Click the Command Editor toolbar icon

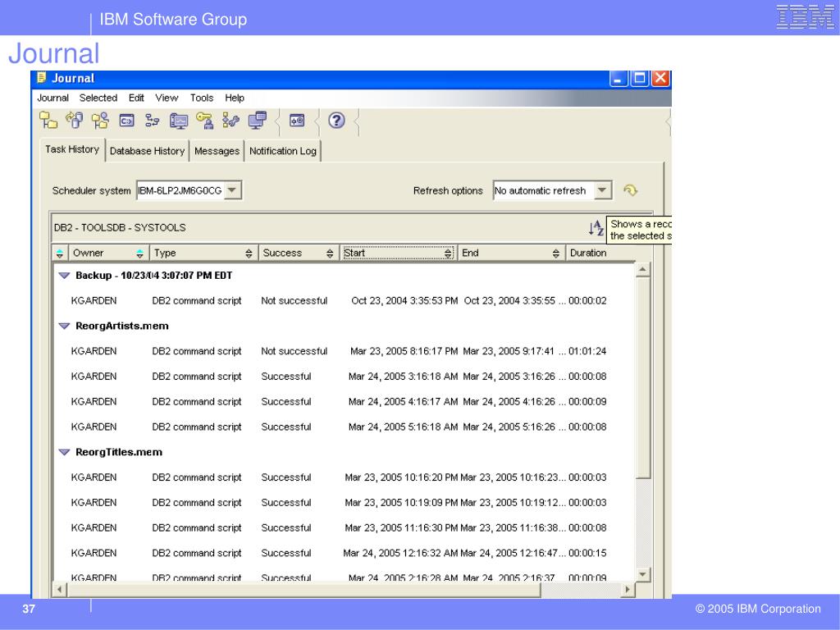pos(127,121)
